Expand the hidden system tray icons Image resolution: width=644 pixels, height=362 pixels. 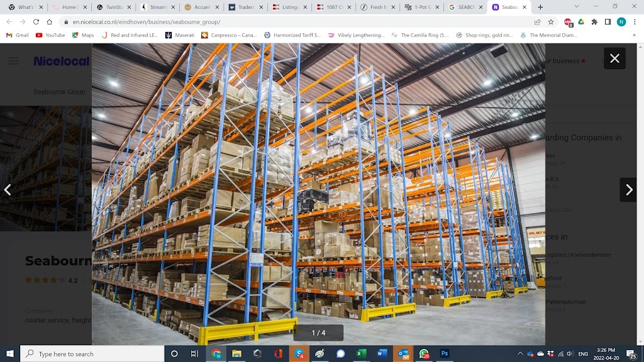point(520,354)
